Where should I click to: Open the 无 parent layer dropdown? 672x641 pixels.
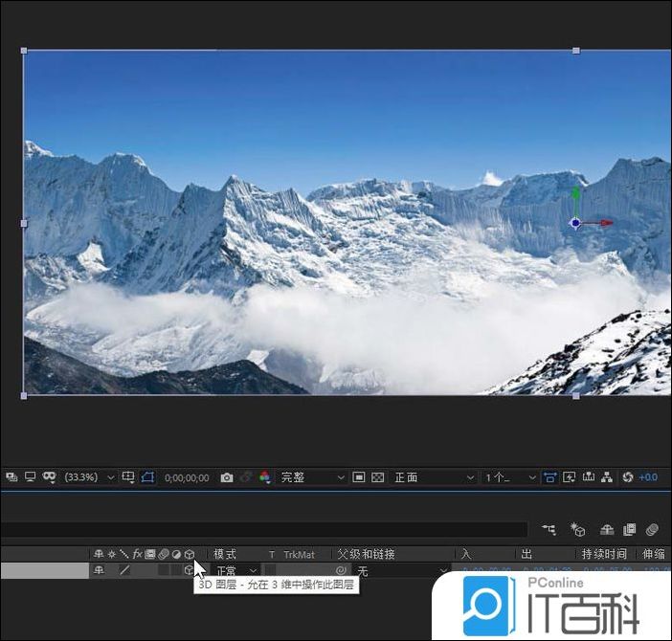pos(402,571)
